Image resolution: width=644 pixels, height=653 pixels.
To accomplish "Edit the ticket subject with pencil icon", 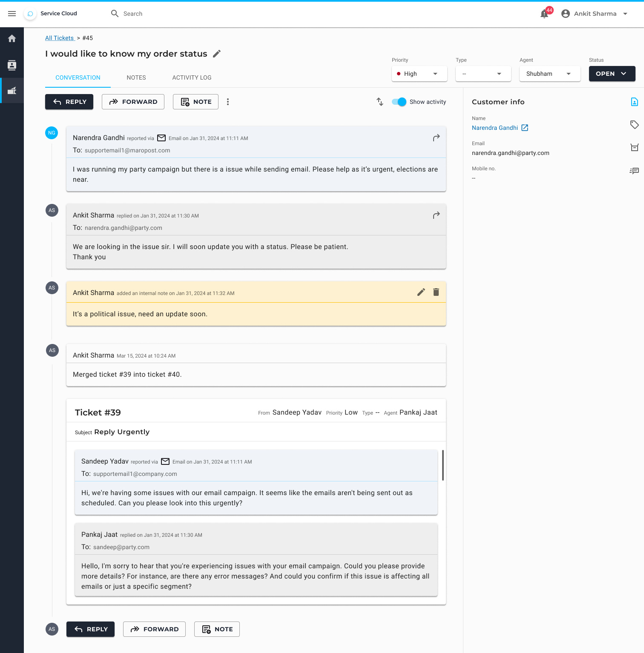I will click(x=217, y=54).
